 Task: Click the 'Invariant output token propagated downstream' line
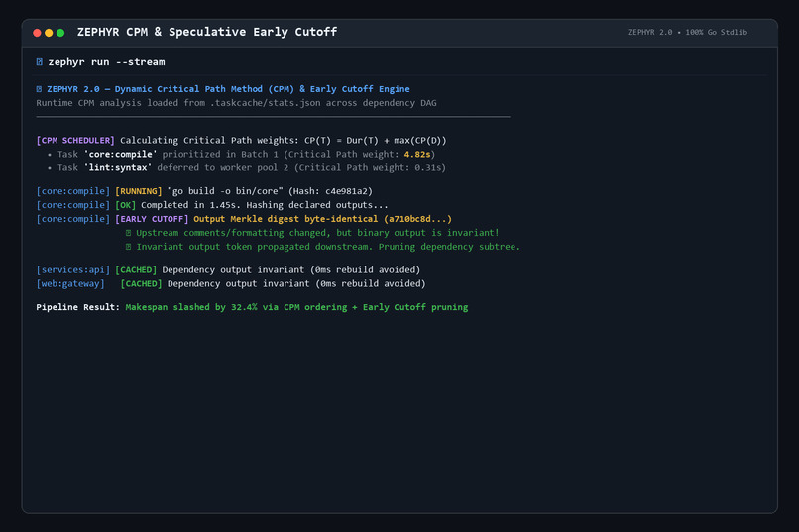[x=328, y=247]
